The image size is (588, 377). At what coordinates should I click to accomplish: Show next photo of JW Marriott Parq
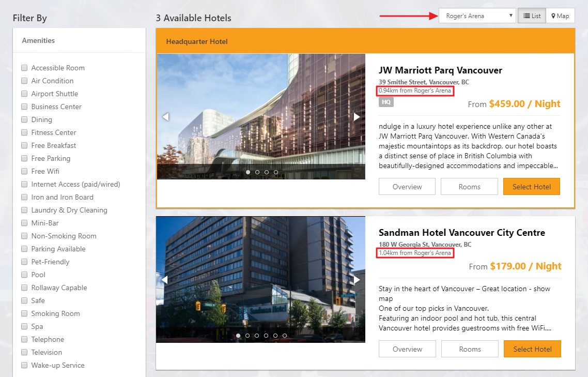pyautogui.click(x=357, y=117)
